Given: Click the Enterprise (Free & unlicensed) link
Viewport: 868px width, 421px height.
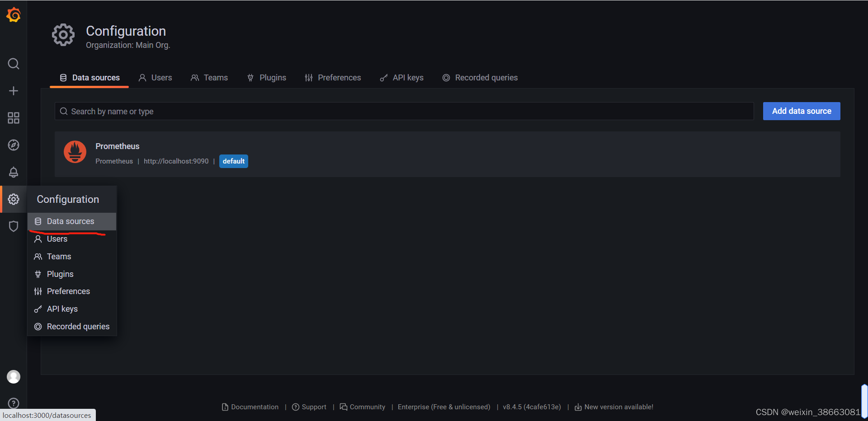Looking at the screenshot, I should [444, 407].
